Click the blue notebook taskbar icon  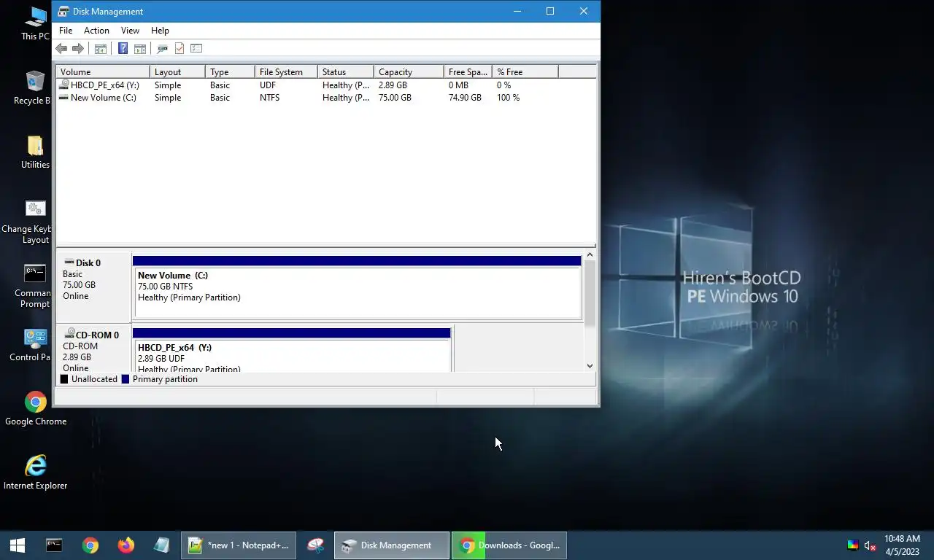[161, 545]
